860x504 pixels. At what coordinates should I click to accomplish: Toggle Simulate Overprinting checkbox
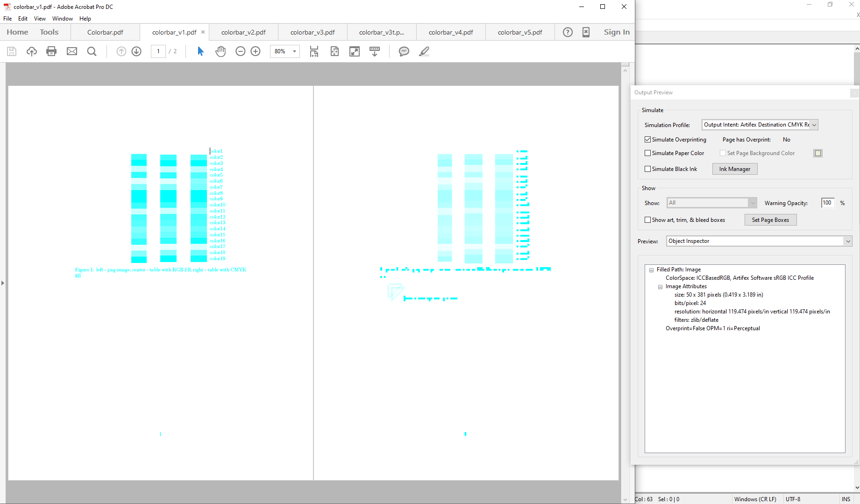click(x=647, y=140)
